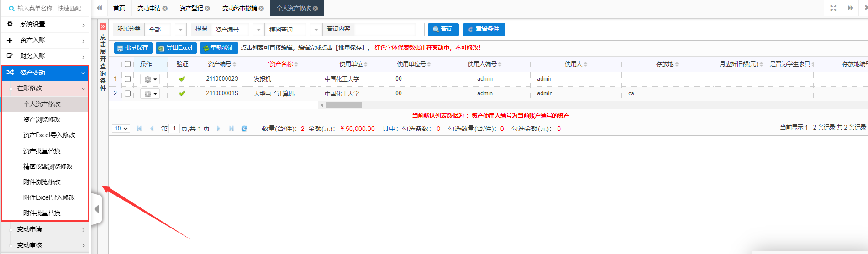
Task: Expand the query conditions red arrow icon
Action: [x=103, y=26]
